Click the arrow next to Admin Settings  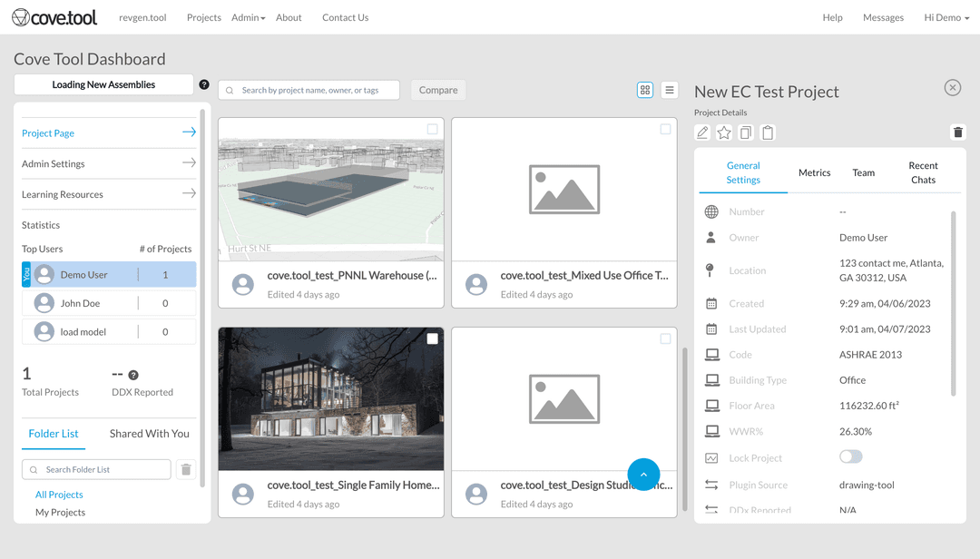click(x=189, y=162)
